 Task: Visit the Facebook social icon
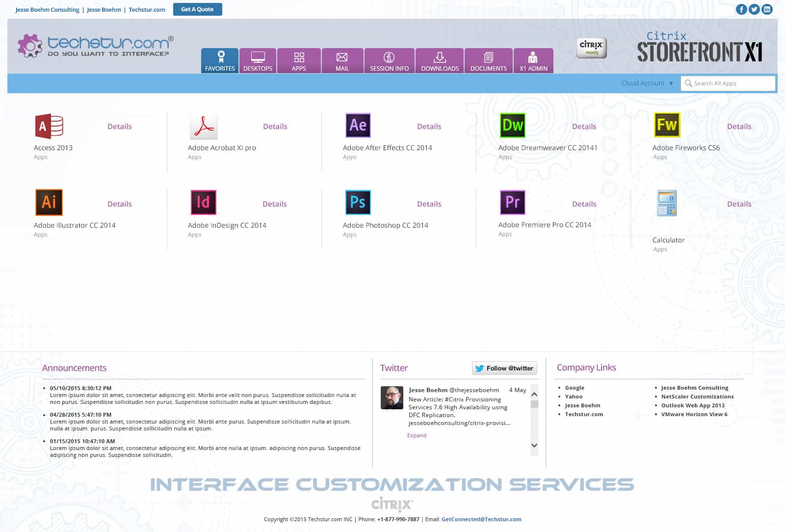click(741, 9)
